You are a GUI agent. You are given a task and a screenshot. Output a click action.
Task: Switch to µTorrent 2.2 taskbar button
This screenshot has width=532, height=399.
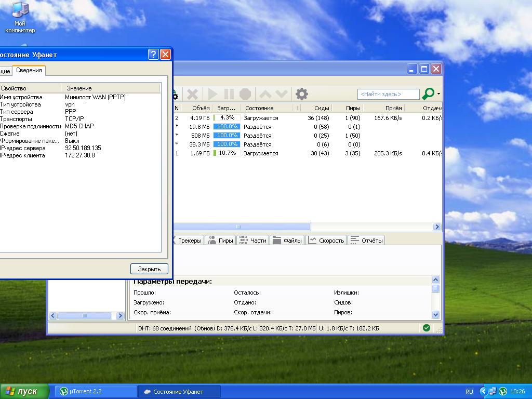pyautogui.click(x=96, y=392)
